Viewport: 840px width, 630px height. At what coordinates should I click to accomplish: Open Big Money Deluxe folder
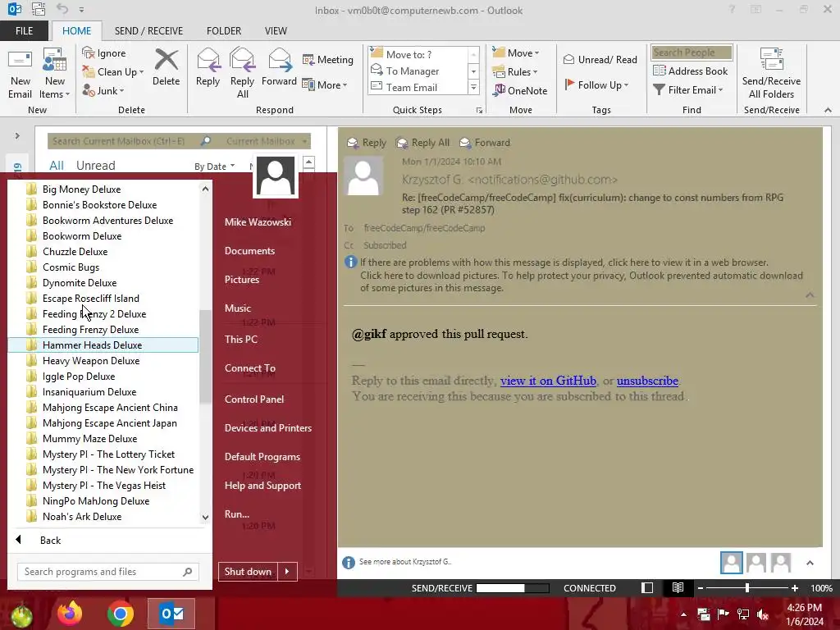click(103, 189)
